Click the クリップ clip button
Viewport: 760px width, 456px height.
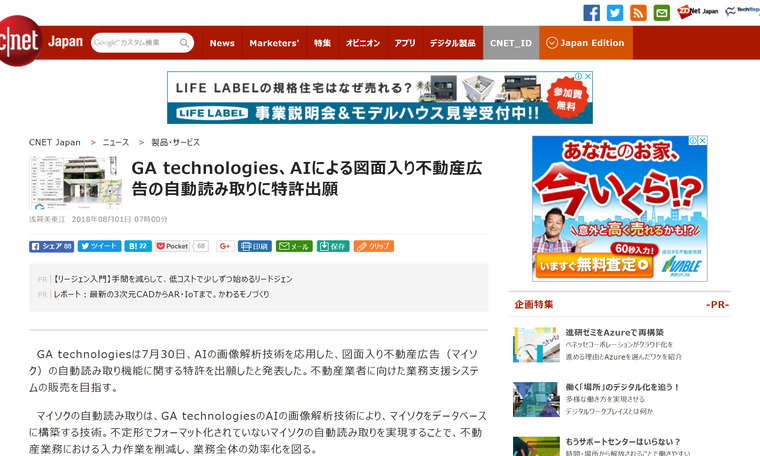pos(374,246)
